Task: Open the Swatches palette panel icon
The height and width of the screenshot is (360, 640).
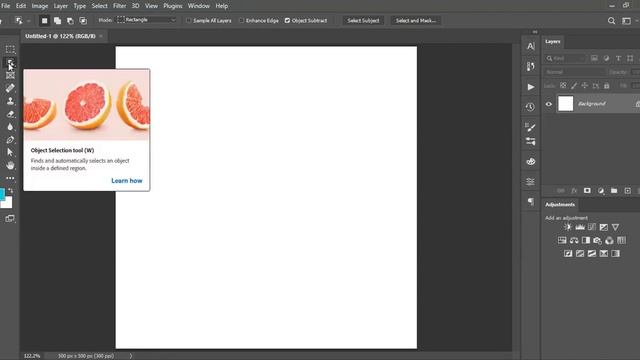Action: [531, 162]
